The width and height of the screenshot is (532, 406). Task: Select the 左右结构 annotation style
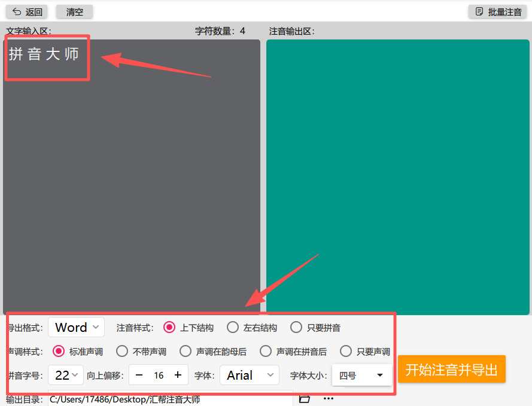click(x=233, y=327)
